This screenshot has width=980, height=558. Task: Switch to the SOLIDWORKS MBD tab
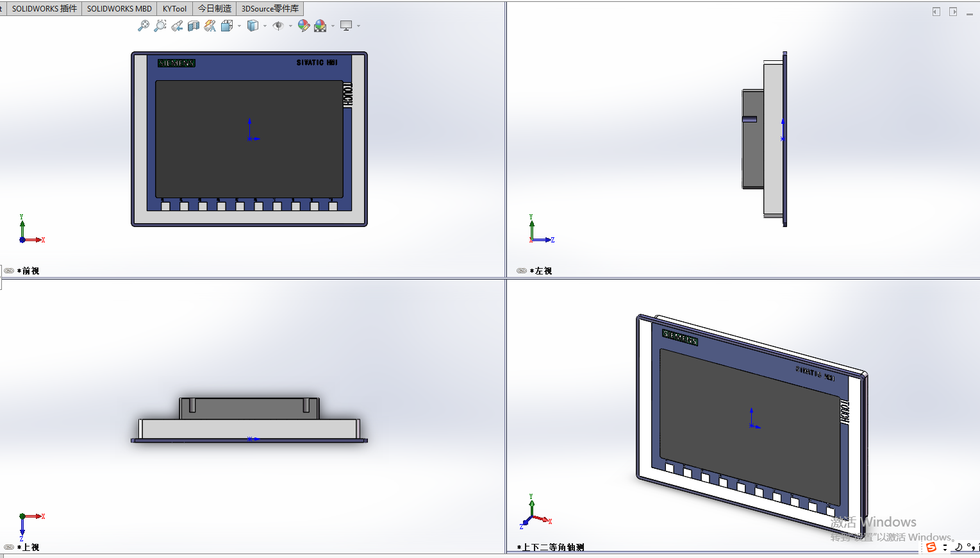coord(119,8)
